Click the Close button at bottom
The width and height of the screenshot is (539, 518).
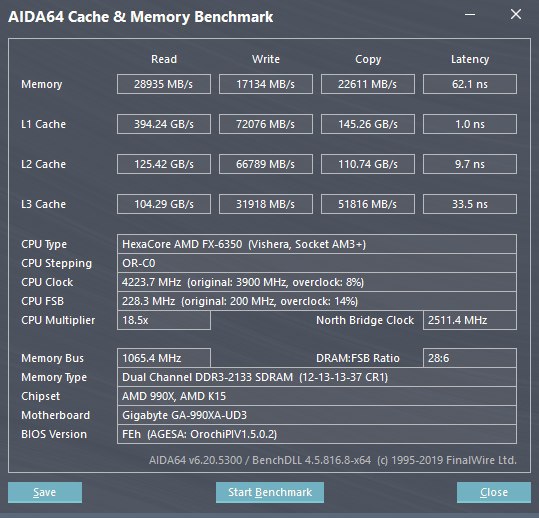tap(494, 492)
